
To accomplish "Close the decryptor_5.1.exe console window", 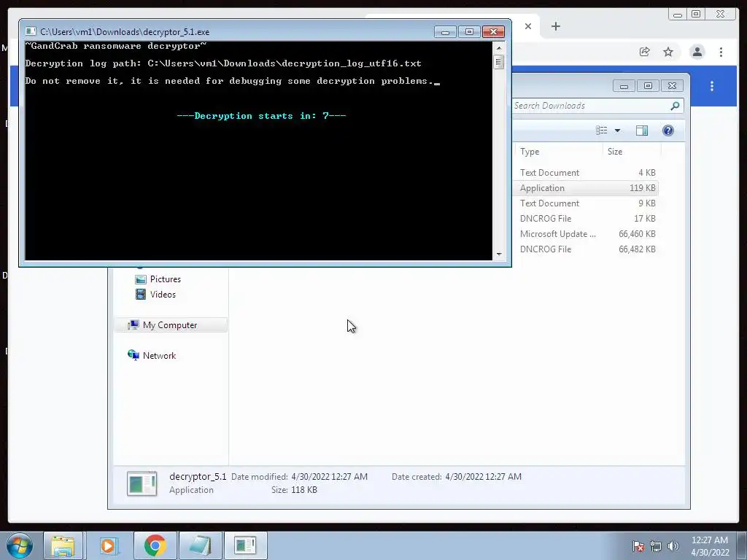I will (494, 32).
